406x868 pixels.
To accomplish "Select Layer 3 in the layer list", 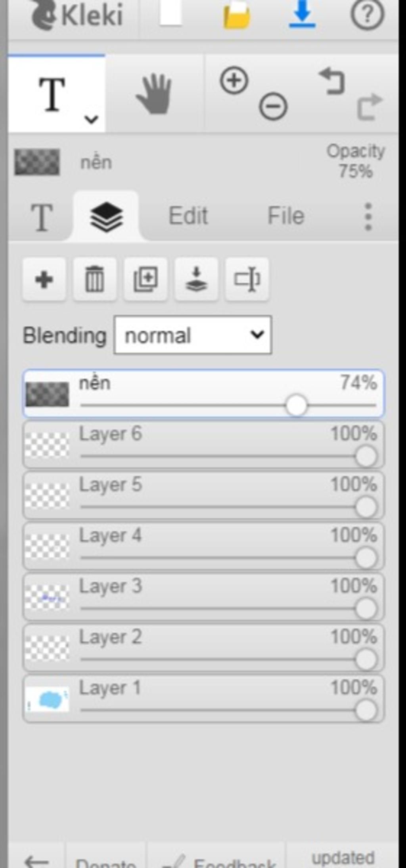I will point(203,597).
